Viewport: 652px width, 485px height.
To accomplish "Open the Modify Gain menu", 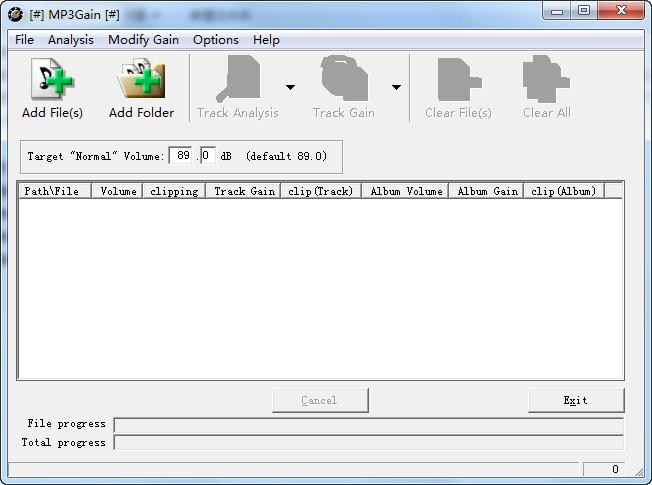I will (143, 40).
